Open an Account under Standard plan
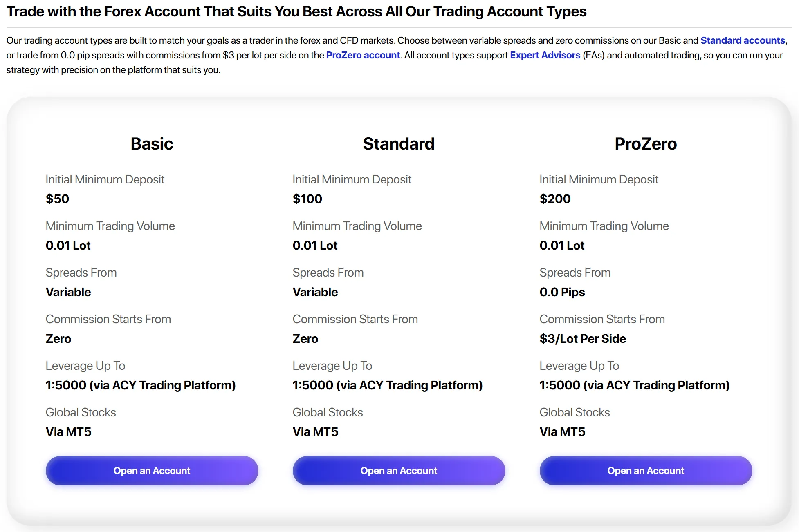799x532 pixels. click(399, 471)
